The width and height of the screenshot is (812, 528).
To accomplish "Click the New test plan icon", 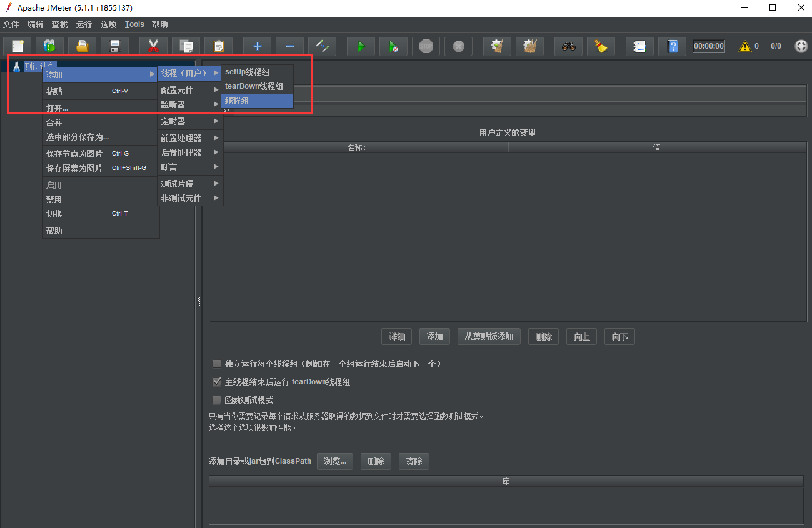I will click(x=18, y=46).
